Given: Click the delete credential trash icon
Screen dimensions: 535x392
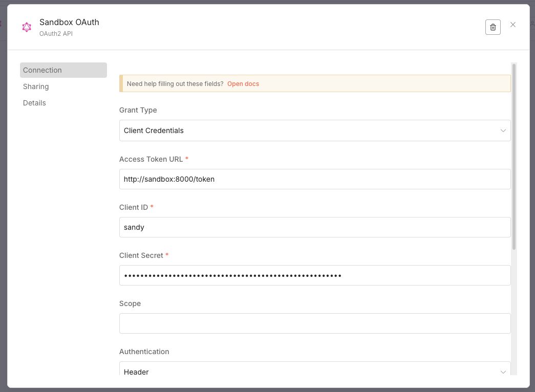Looking at the screenshot, I should click(493, 27).
